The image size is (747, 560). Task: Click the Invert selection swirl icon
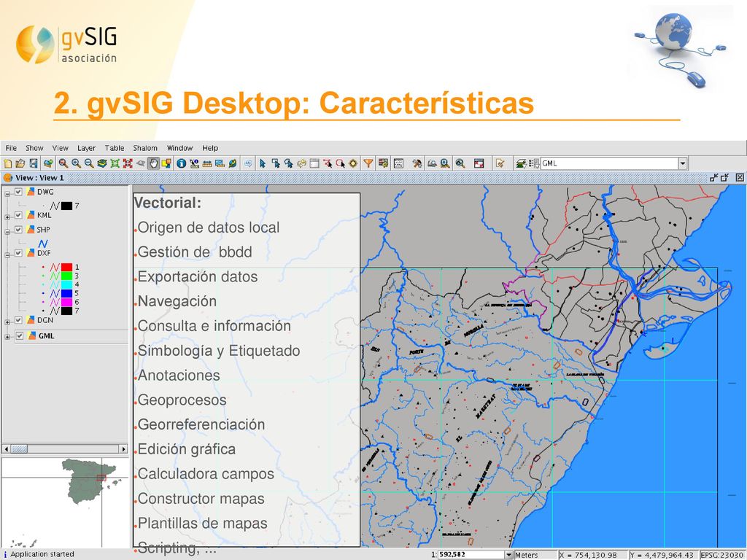(301, 163)
